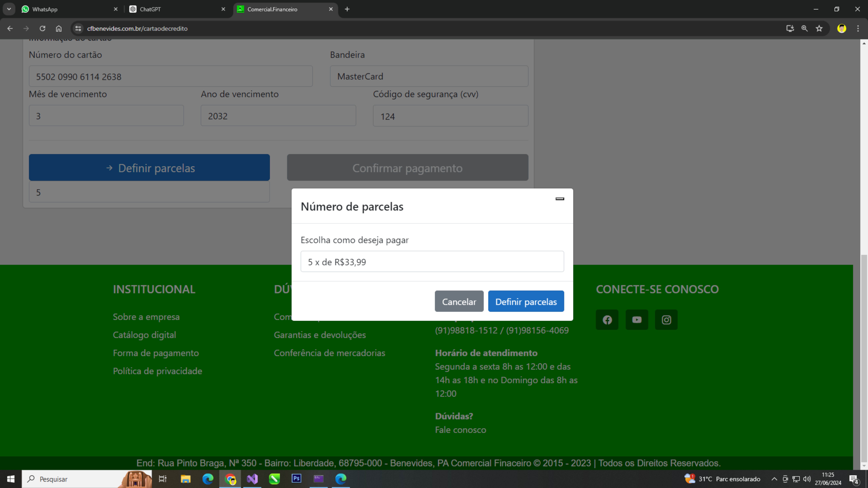Switch to the WhatsApp tab
Viewport: 868px width, 488px height.
(x=69, y=9)
